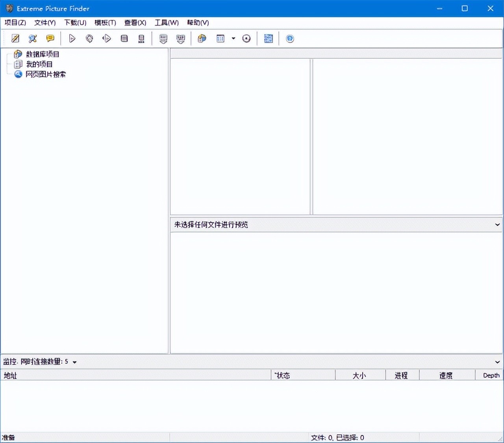Click the new project pencil icon
Viewport: 504px width, 443px height.
pos(15,39)
